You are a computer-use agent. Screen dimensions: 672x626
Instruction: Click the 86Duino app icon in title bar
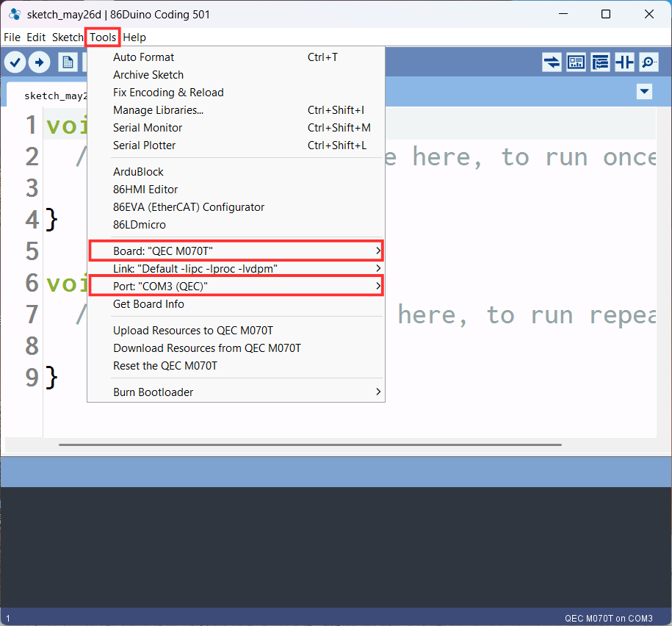click(15, 14)
